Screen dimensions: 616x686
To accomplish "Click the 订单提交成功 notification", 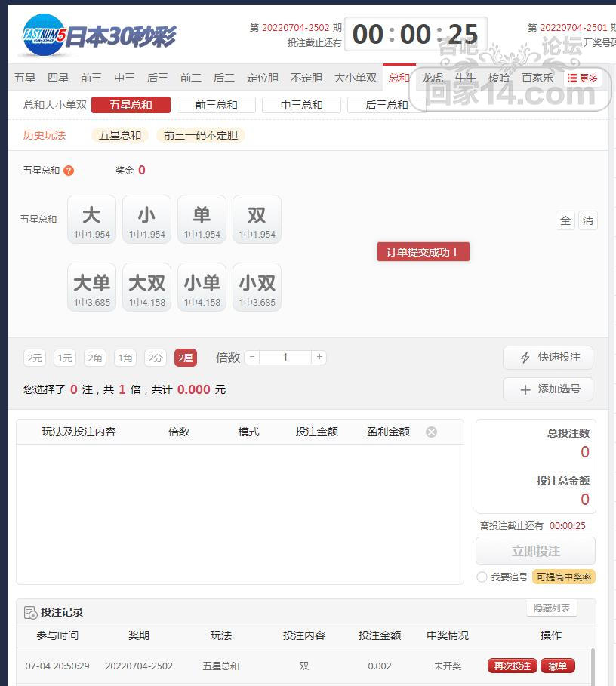I will pos(423,252).
